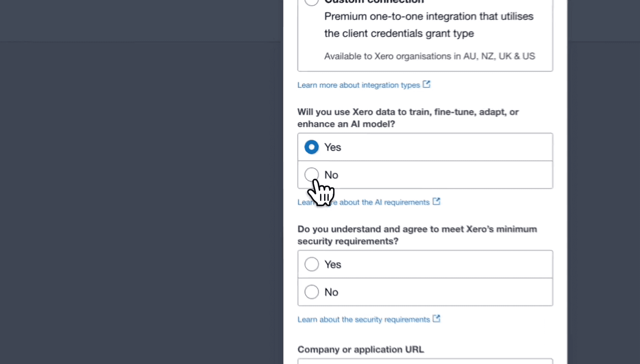The width and height of the screenshot is (640, 364).
Task: Click 'Available to Xero organisations' note
Action: (430, 56)
